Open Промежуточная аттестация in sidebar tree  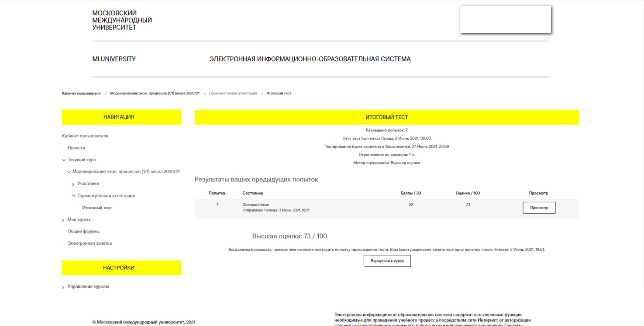tap(106, 196)
